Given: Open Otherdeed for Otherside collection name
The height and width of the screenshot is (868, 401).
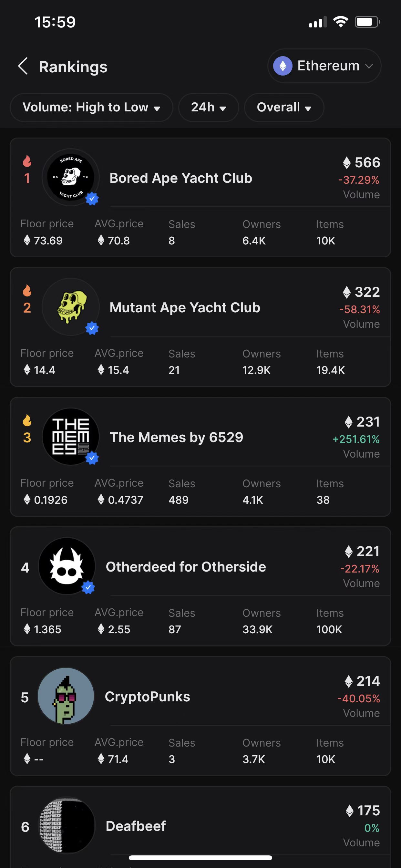Looking at the screenshot, I should [x=186, y=567].
